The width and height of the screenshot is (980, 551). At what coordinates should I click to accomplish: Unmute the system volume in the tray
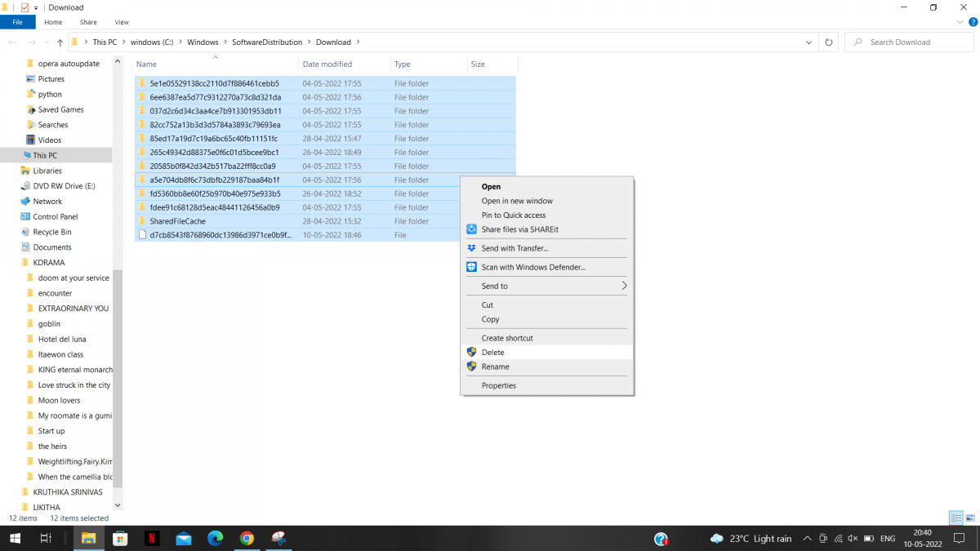[852, 539]
